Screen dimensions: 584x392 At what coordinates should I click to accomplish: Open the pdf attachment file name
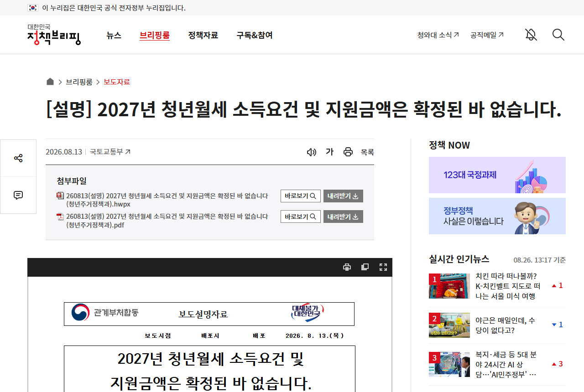167,221
